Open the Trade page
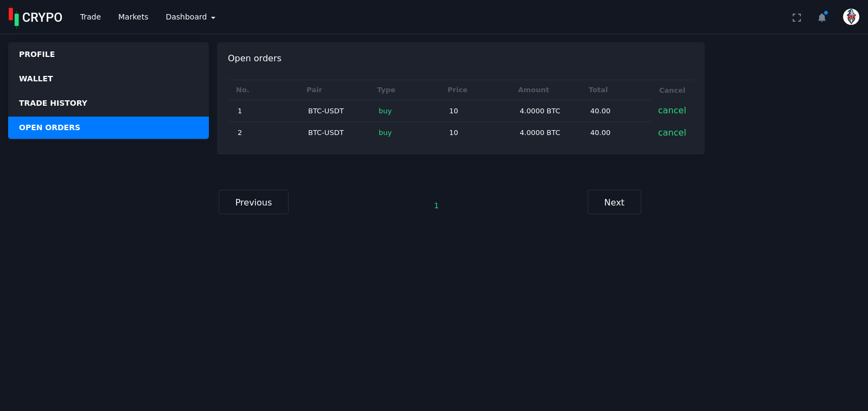 click(x=91, y=17)
